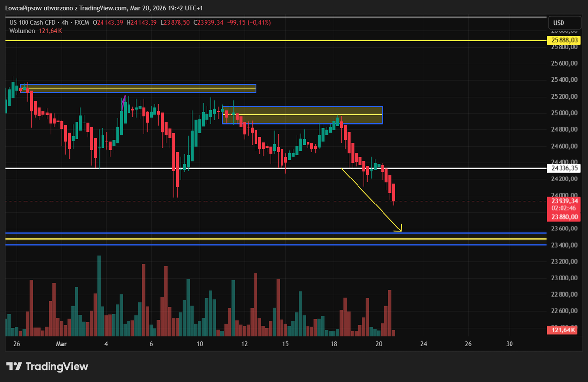Click the red 23 880,00 price tag
Viewport: 588px width, 382px height.
point(564,217)
